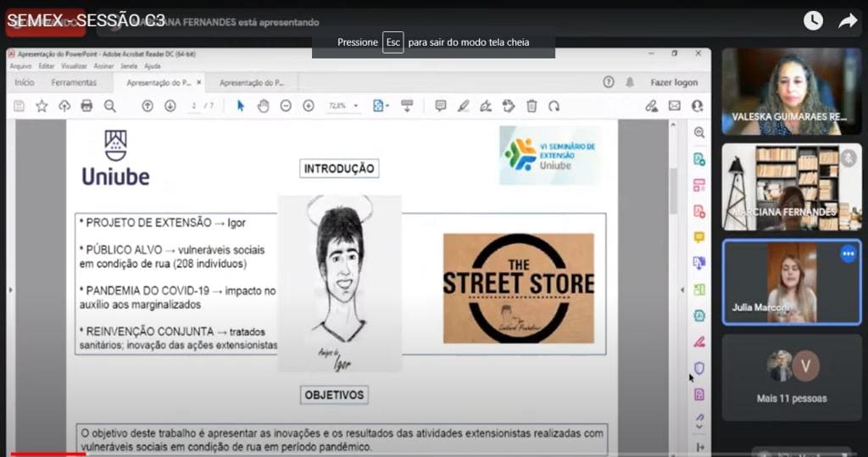
Task: Select the highlighter pen tool
Action: point(464,106)
